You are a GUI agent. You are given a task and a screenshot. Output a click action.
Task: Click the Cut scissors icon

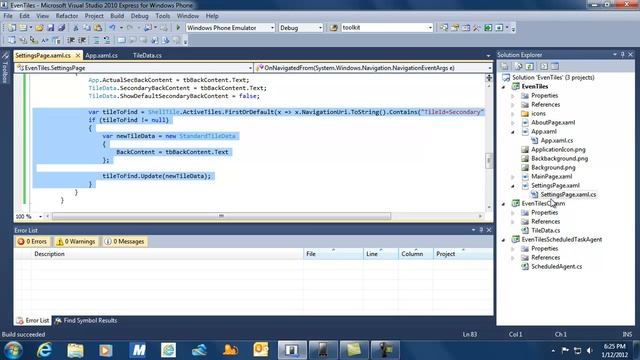(x=76, y=28)
